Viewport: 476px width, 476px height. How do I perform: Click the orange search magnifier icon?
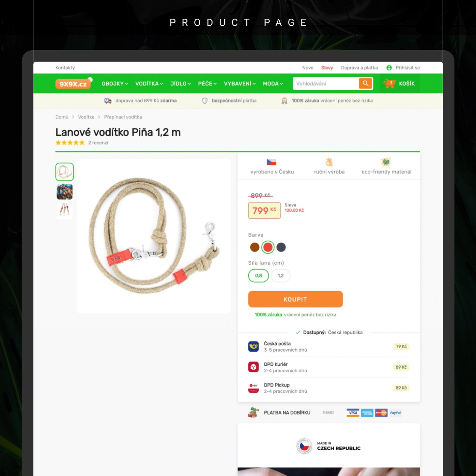pyautogui.click(x=365, y=83)
